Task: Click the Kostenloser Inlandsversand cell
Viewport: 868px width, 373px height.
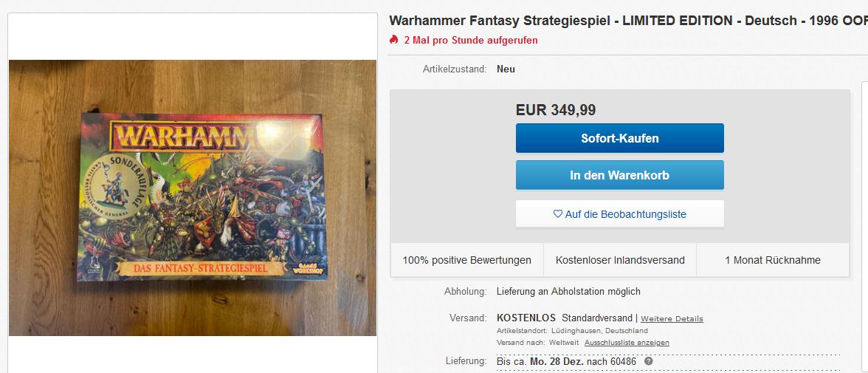Action: tap(620, 260)
